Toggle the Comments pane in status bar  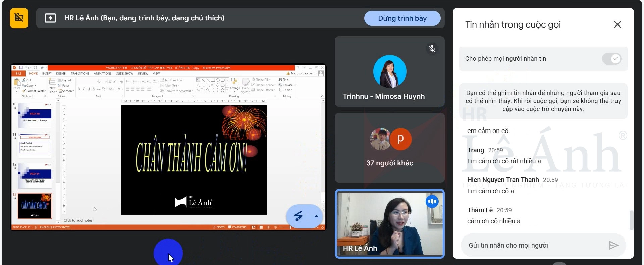pyautogui.click(x=237, y=227)
